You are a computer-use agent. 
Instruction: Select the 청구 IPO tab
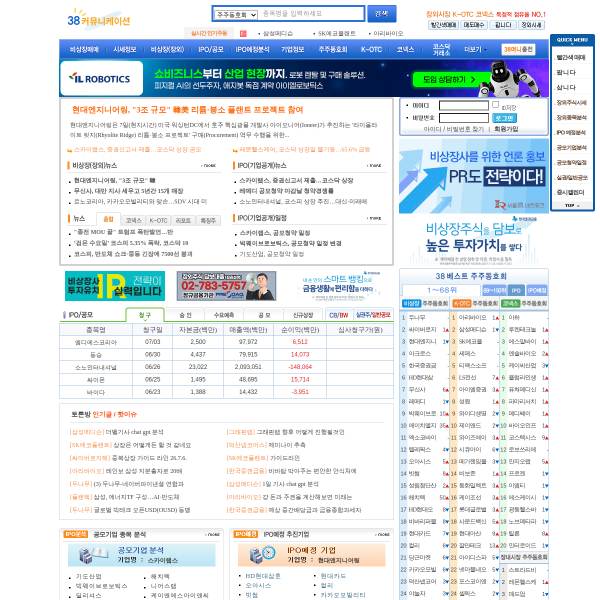145,315
